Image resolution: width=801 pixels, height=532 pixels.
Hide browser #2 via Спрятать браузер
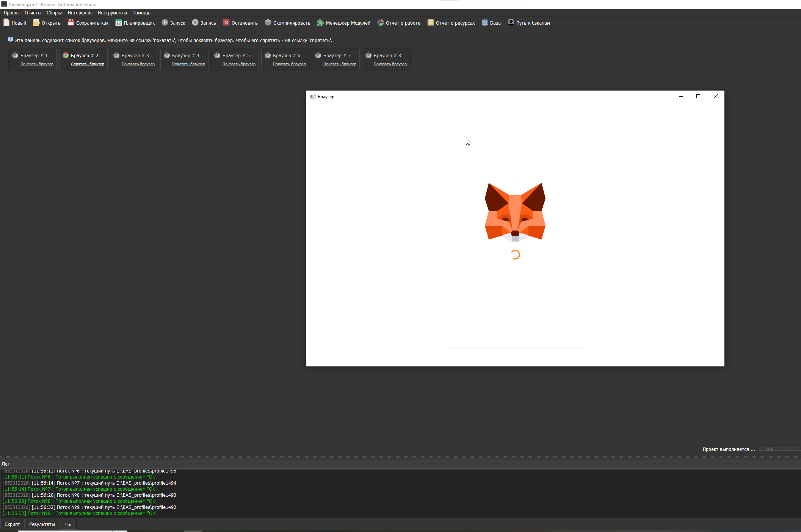click(87, 64)
